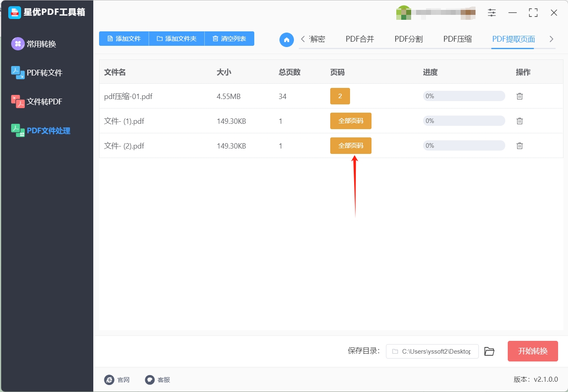Click the 操作 column header
This screenshot has height=392, width=568.
pos(523,72)
